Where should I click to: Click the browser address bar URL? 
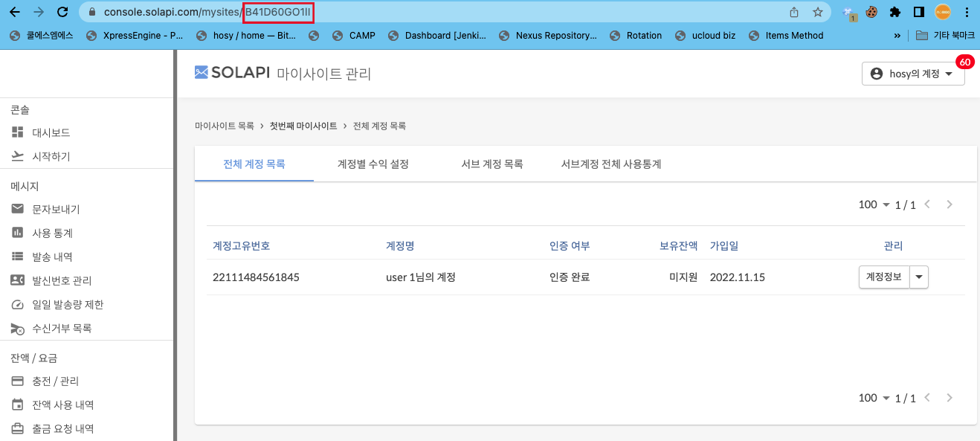446,12
